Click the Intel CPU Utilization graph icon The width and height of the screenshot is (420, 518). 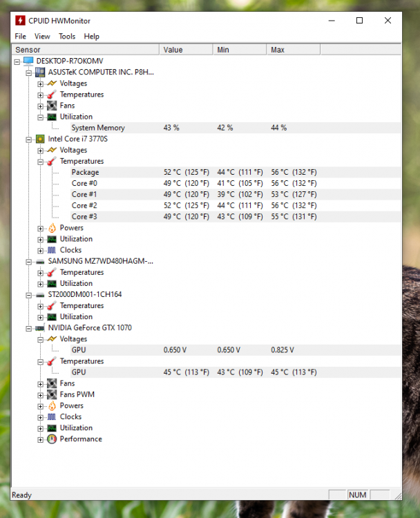[x=52, y=239]
